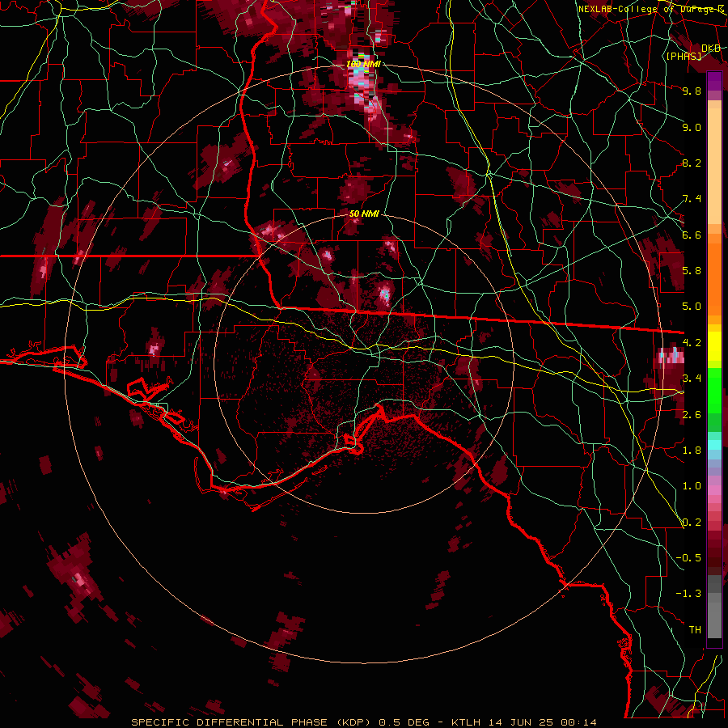Viewport: 728px width, 728px height.
Task: Click the 4.2 value on the color scale
Action: (692, 343)
